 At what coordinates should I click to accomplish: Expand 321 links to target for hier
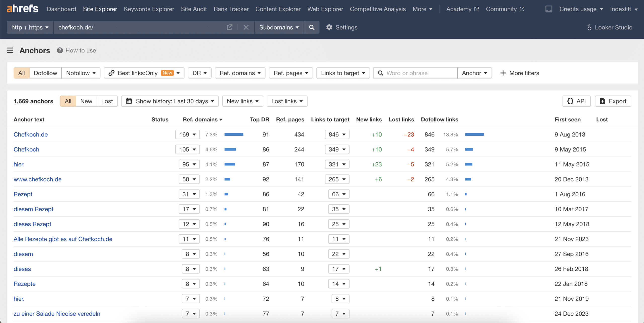point(337,164)
